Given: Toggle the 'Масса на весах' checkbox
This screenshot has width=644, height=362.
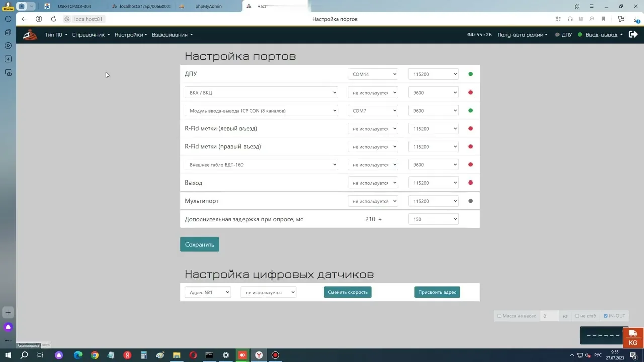Looking at the screenshot, I should click(x=499, y=316).
